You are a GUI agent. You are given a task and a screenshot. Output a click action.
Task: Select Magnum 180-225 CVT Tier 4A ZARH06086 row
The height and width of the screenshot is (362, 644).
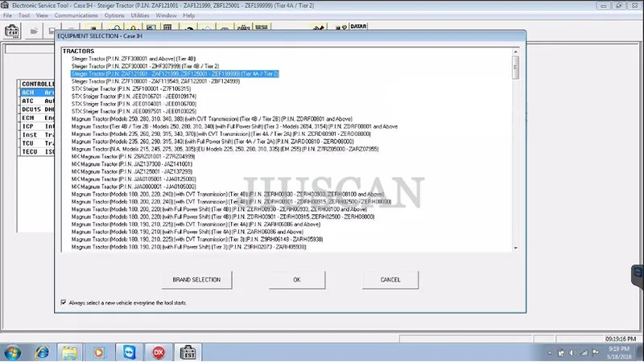coord(196,224)
